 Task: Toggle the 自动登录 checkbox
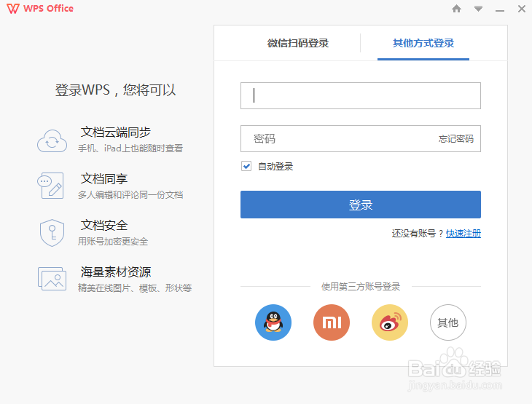click(x=246, y=166)
